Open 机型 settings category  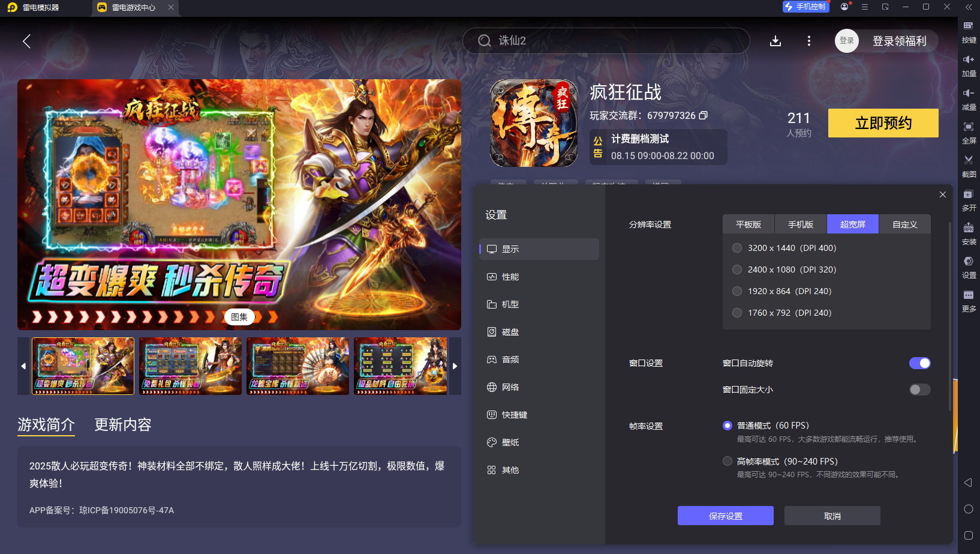coord(539,304)
